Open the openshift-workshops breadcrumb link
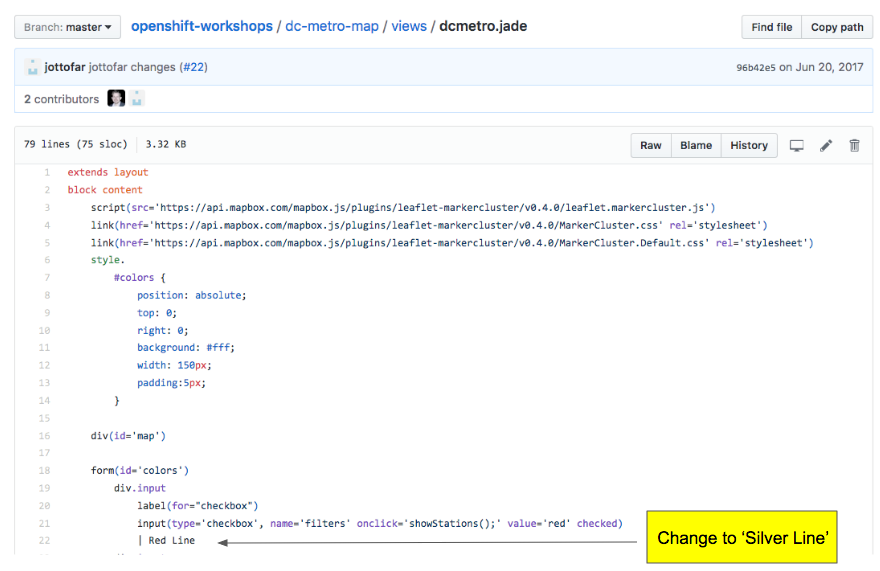Screen dimensions: 880x571 (202, 27)
